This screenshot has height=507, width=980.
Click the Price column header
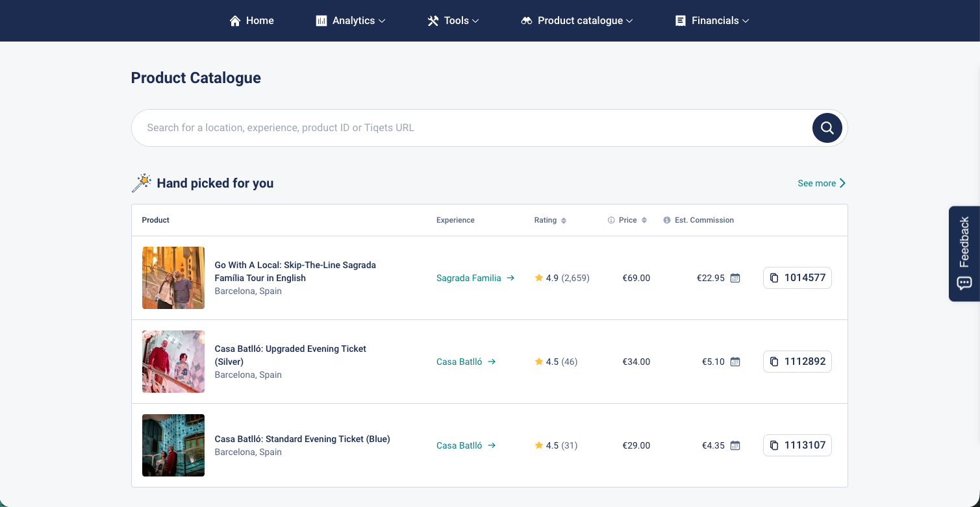point(627,221)
